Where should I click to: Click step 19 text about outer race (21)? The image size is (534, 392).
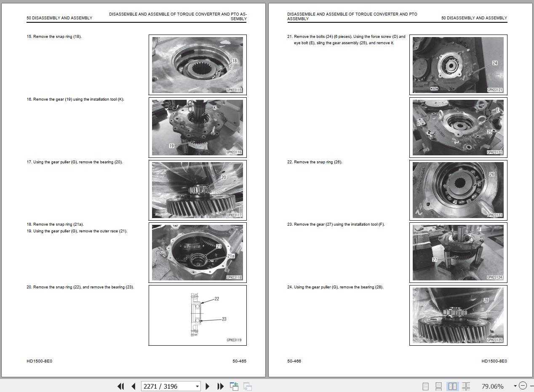(x=77, y=231)
